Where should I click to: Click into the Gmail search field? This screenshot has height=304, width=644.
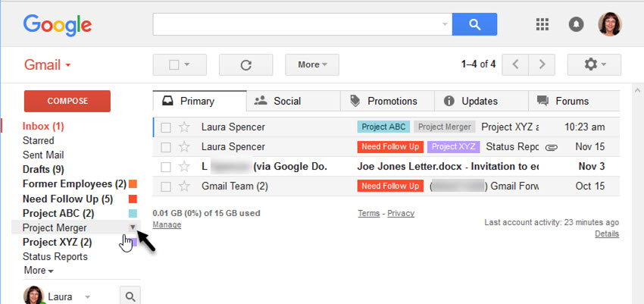point(295,24)
